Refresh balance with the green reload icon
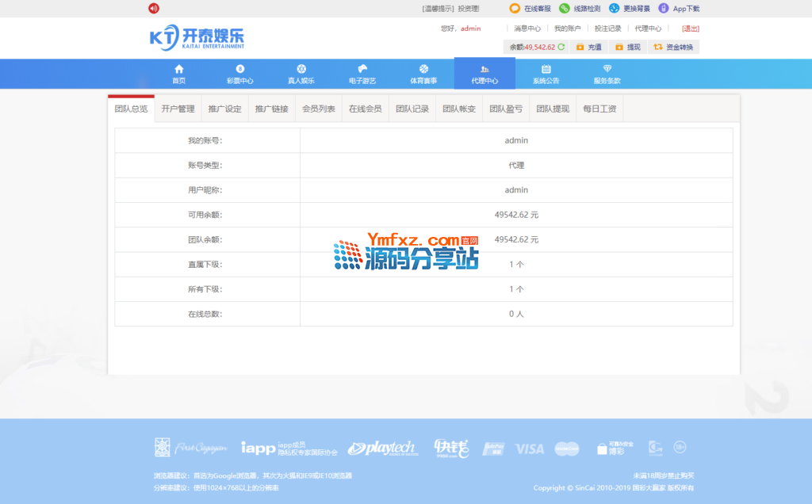Image resolution: width=812 pixels, height=504 pixels. [561, 47]
